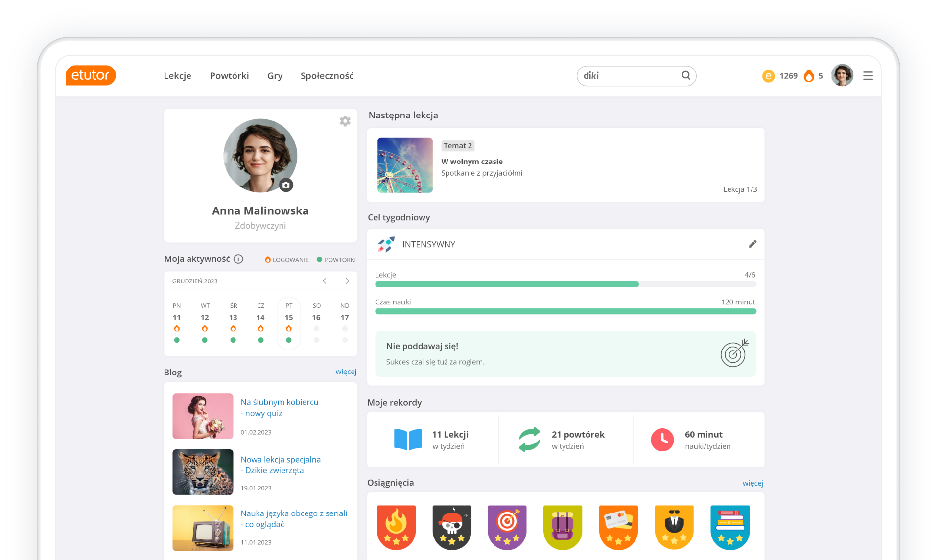Click the Blog więcej link
940x560 pixels.
tap(346, 372)
